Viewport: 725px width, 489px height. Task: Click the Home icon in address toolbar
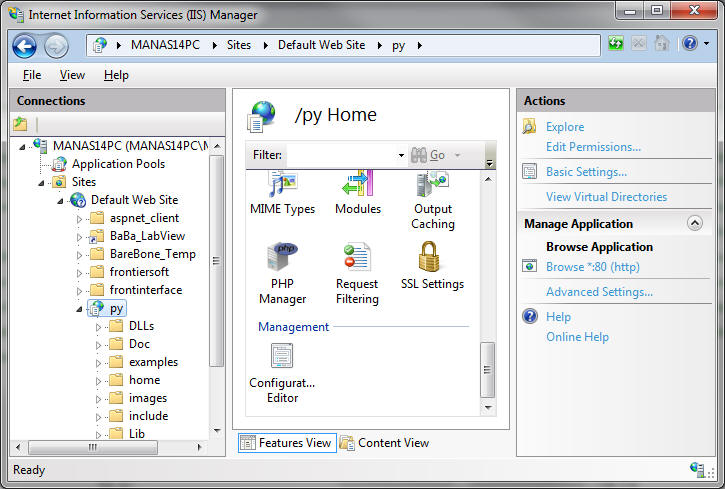tap(662, 44)
